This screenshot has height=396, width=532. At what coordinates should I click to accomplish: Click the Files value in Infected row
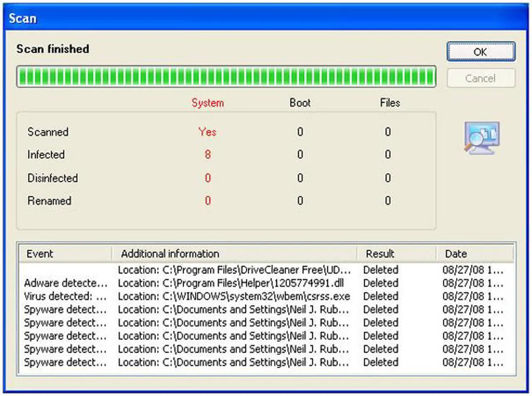[387, 155]
